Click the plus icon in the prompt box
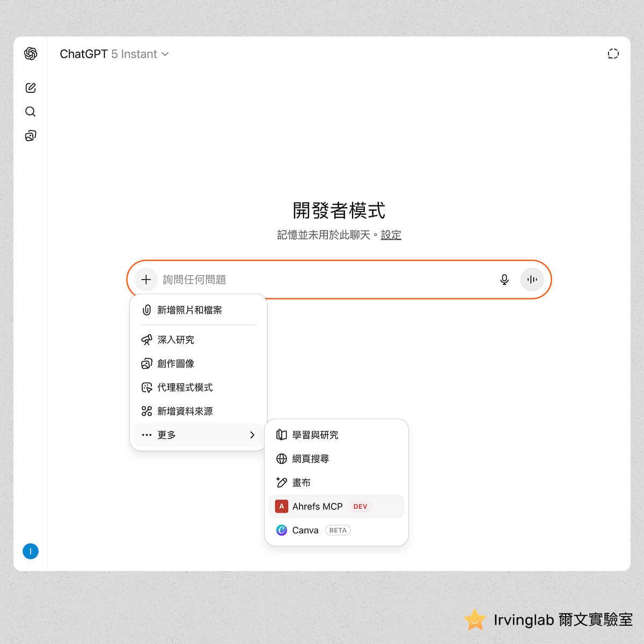The height and width of the screenshot is (644, 644). click(x=146, y=280)
